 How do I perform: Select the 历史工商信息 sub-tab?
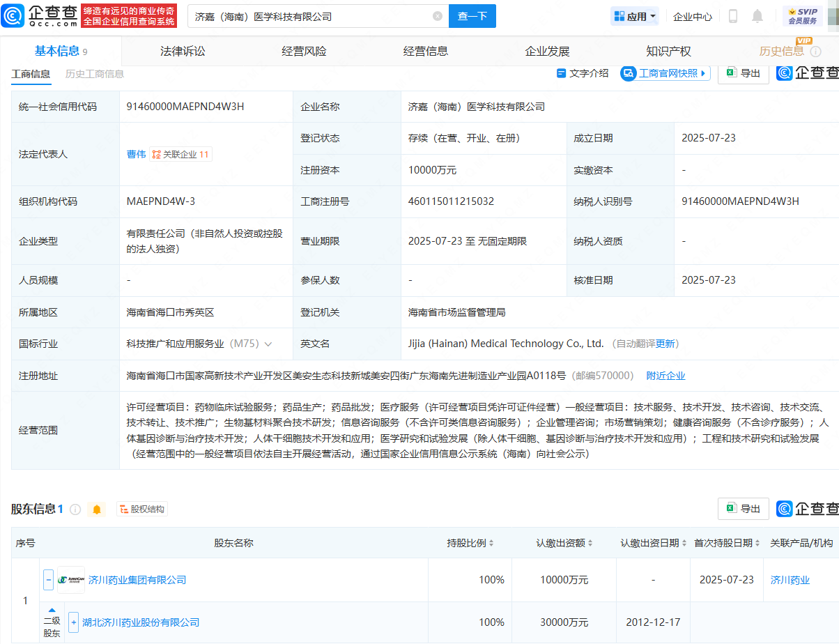click(x=95, y=74)
